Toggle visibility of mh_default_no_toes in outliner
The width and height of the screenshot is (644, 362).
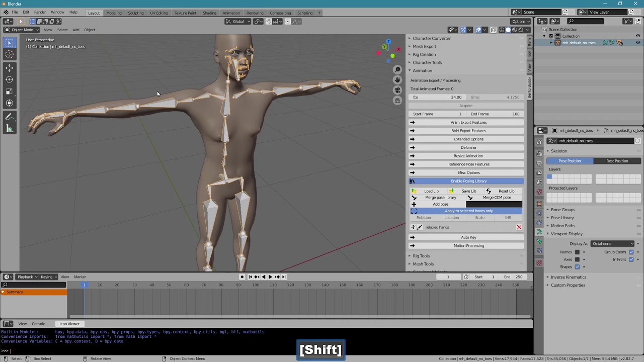click(638, 43)
